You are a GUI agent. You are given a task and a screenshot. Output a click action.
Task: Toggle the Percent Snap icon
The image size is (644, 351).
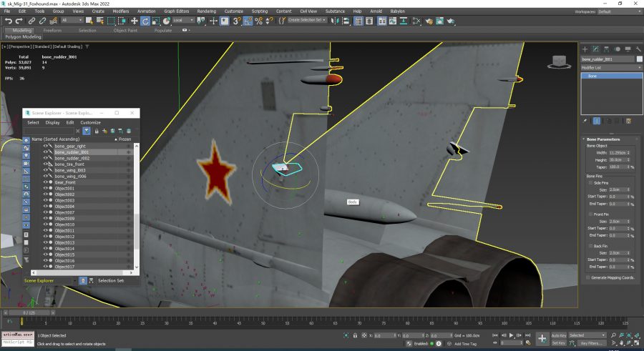click(258, 21)
